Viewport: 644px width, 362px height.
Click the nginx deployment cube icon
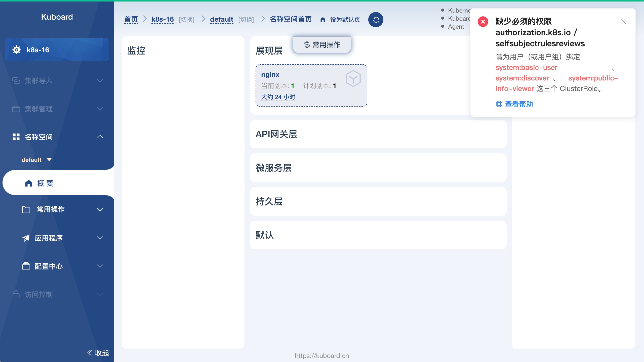point(353,78)
